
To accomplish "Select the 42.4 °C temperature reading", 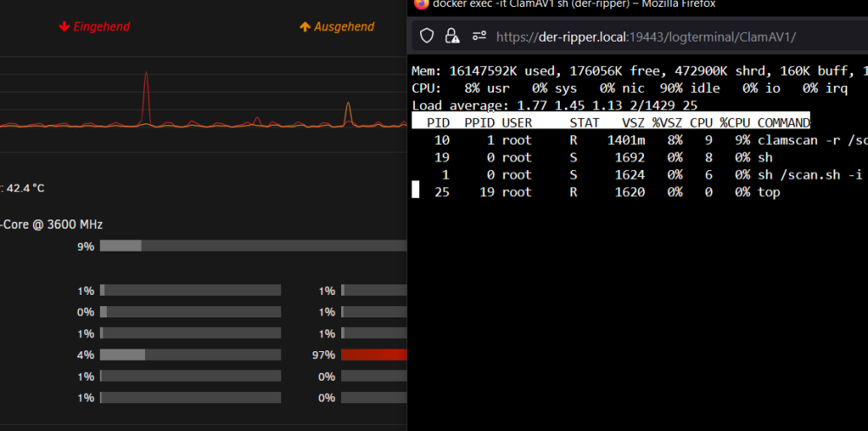I will (25, 189).
